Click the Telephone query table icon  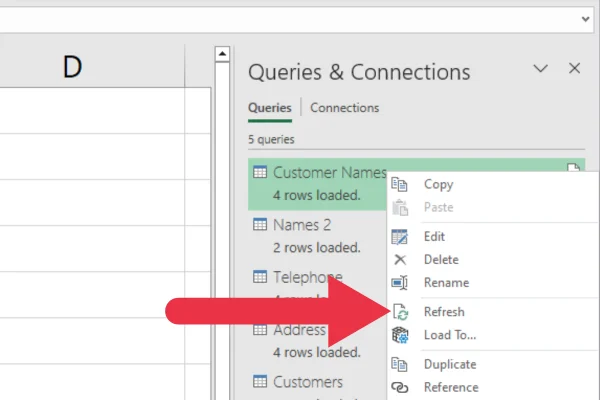(260, 276)
